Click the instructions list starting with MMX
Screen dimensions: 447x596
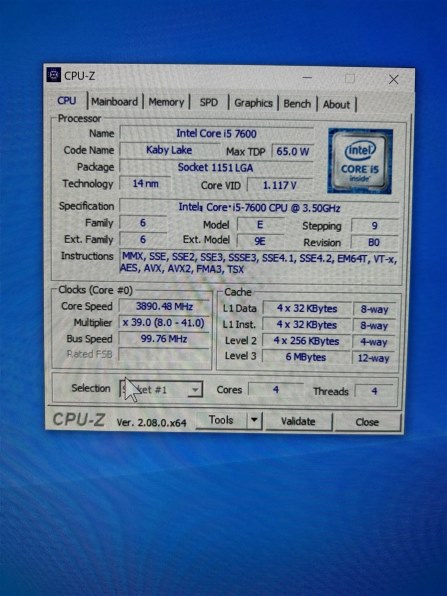pyautogui.click(x=259, y=263)
